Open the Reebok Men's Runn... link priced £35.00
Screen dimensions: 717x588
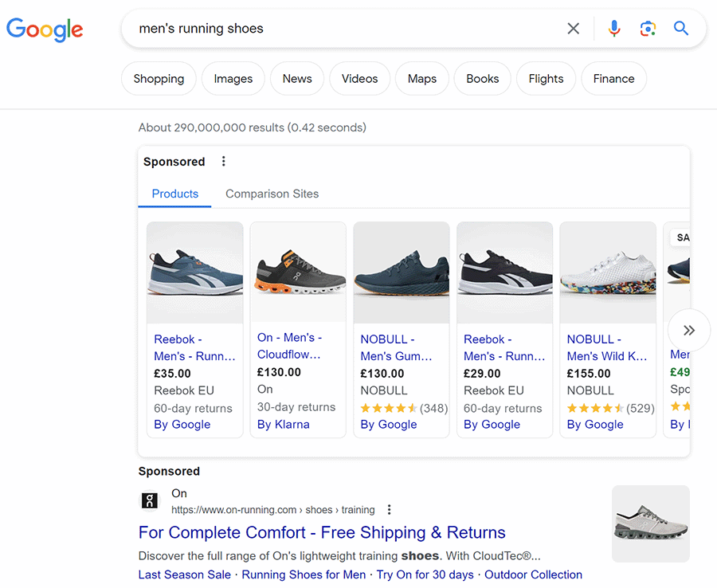tap(195, 347)
